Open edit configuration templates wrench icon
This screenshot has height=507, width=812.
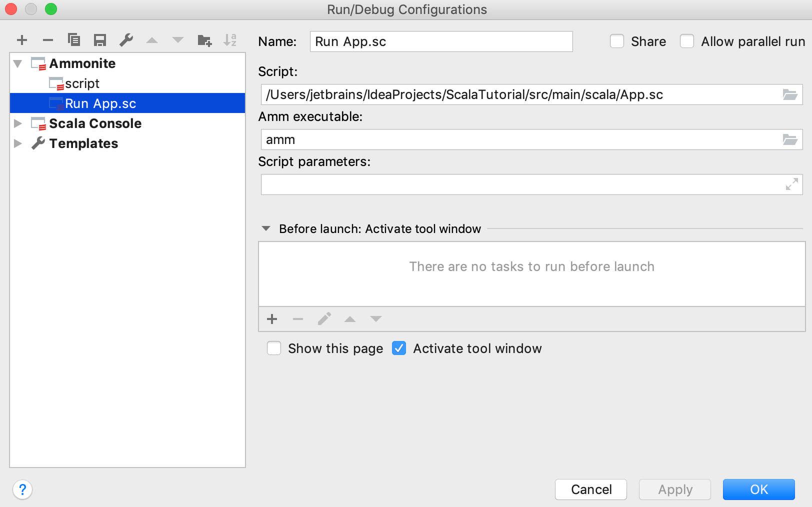point(126,40)
